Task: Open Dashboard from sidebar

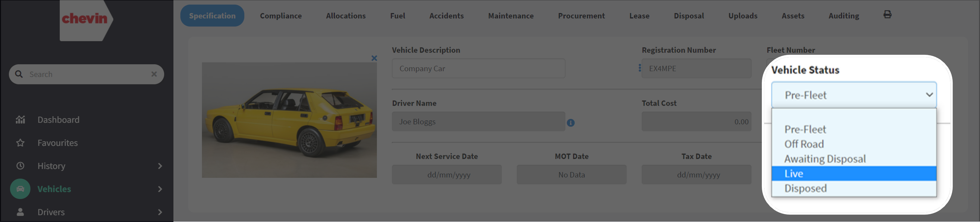Action: click(58, 120)
